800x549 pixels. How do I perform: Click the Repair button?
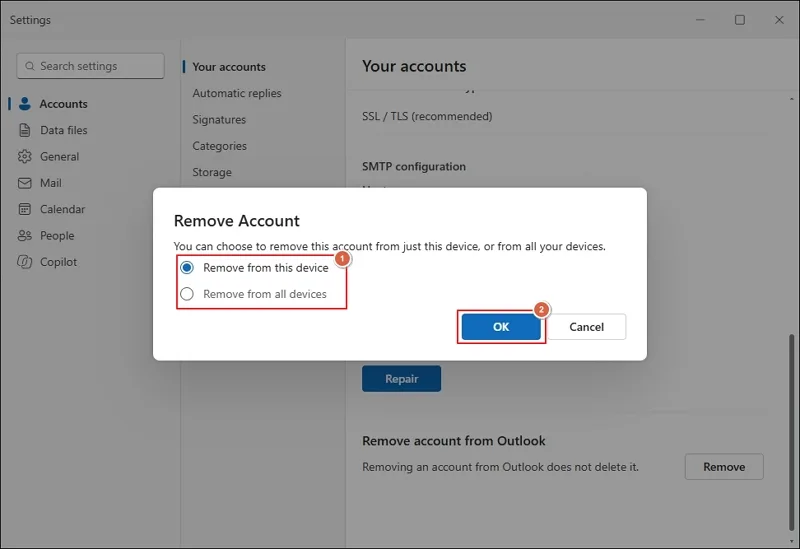[402, 379]
